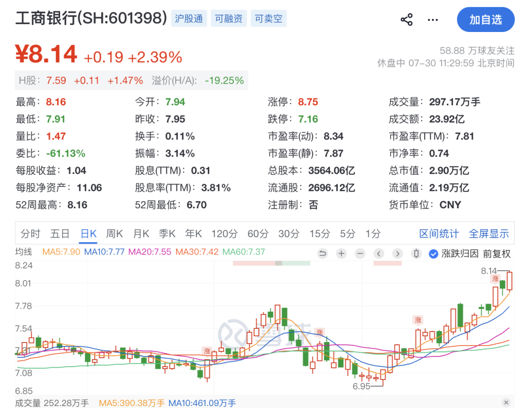Select the 日K chart tab
The width and height of the screenshot is (532, 408).
pos(89,233)
